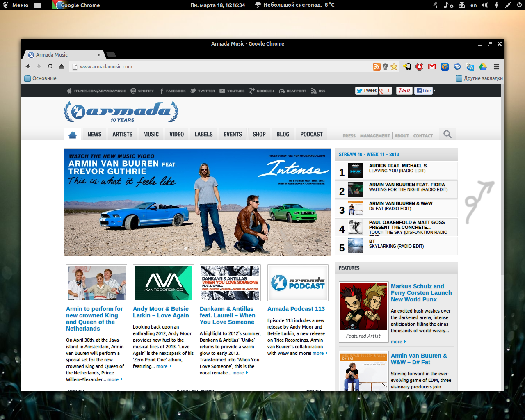This screenshot has height=420, width=525.
Task: Open site search with the magnifier icon
Action: (447, 134)
